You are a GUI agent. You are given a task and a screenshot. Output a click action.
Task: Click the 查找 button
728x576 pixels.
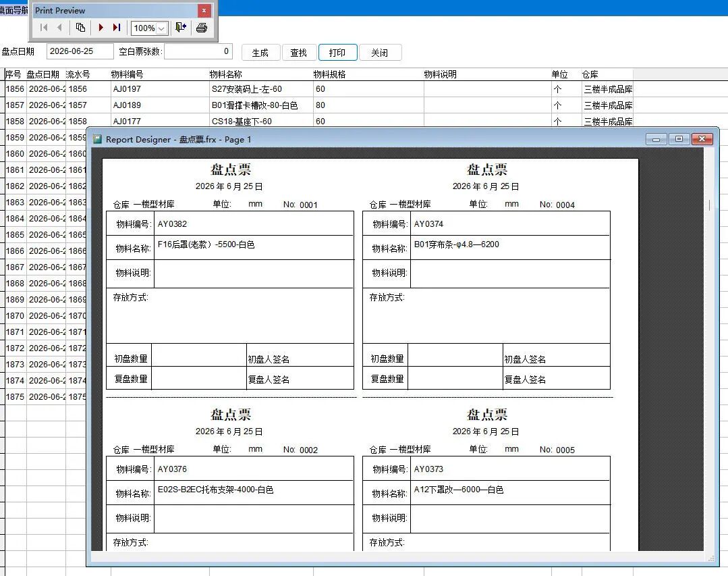tap(298, 53)
